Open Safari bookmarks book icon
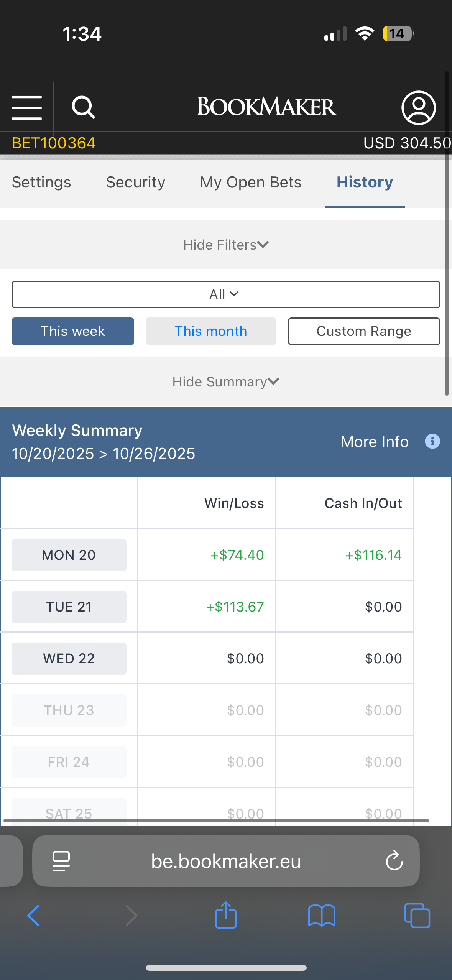Viewport: 452px width, 980px height. tap(322, 916)
